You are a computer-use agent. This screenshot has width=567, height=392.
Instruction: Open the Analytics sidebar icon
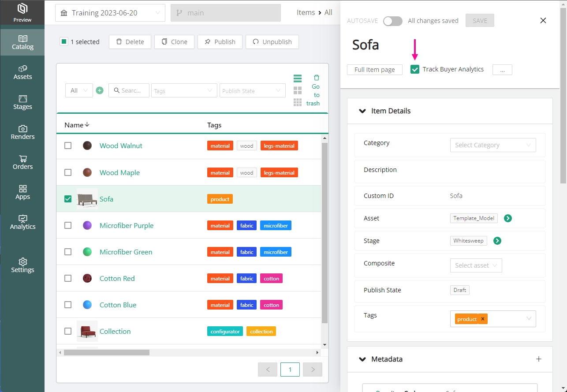click(22, 222)
